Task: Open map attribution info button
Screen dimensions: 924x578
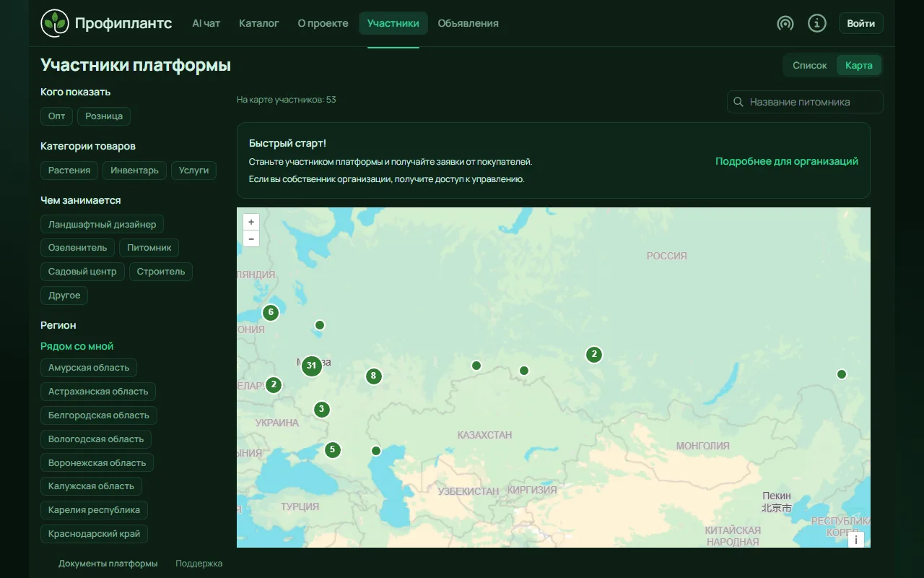Action: click(856, 540)
